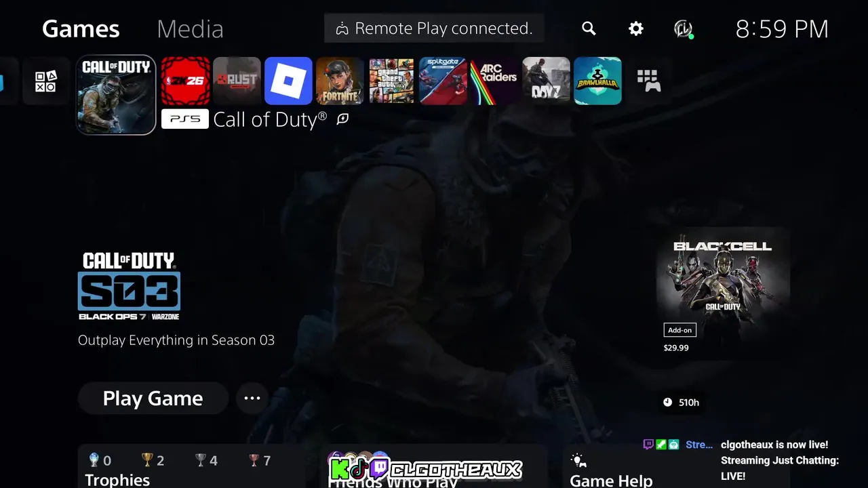This screenshot has height=488, width=868.
Task: Select the Fortnite game icon
Action: [x=340, y=81]
